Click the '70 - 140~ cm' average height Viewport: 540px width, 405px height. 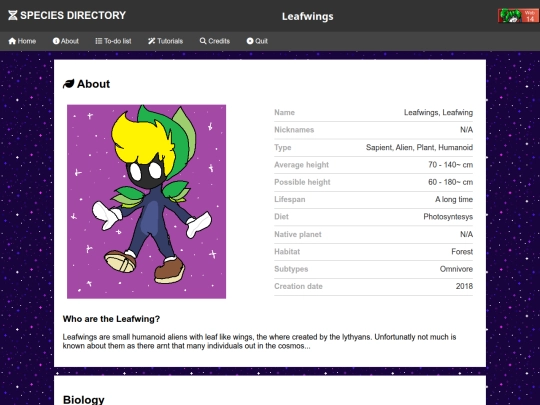[450, 165]
